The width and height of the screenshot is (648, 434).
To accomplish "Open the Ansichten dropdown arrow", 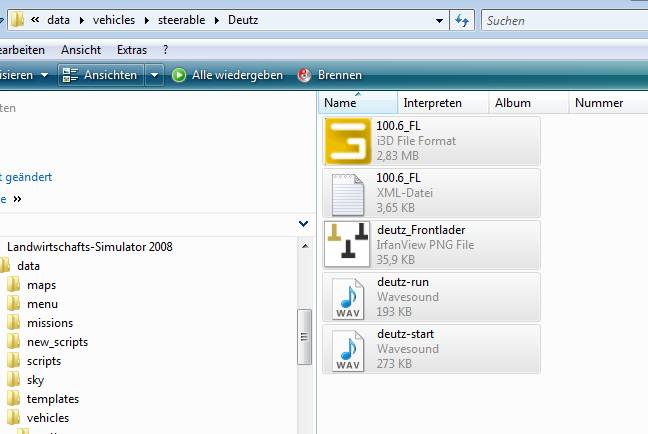I will pos(154,75).
